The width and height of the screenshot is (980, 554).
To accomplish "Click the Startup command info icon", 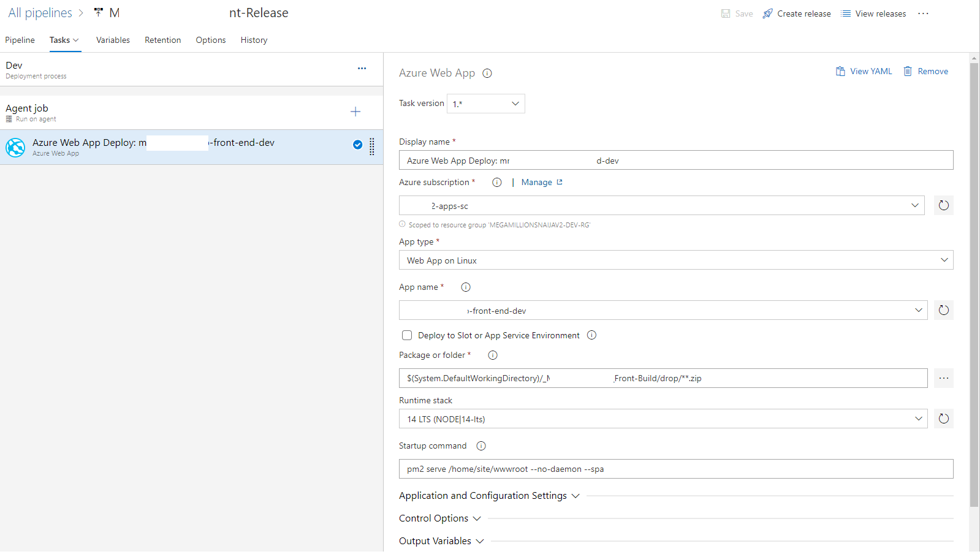I will (481, 446).
